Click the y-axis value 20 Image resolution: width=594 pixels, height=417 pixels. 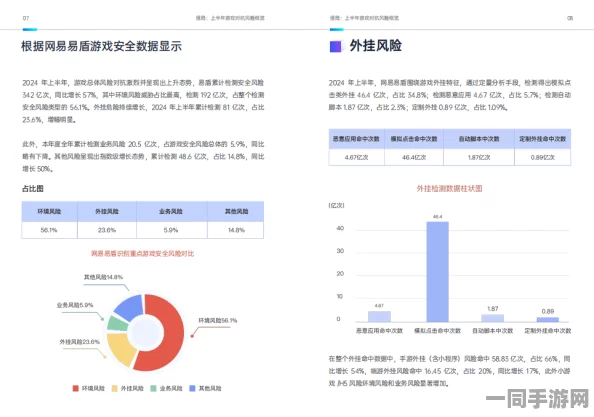point(340,274)
